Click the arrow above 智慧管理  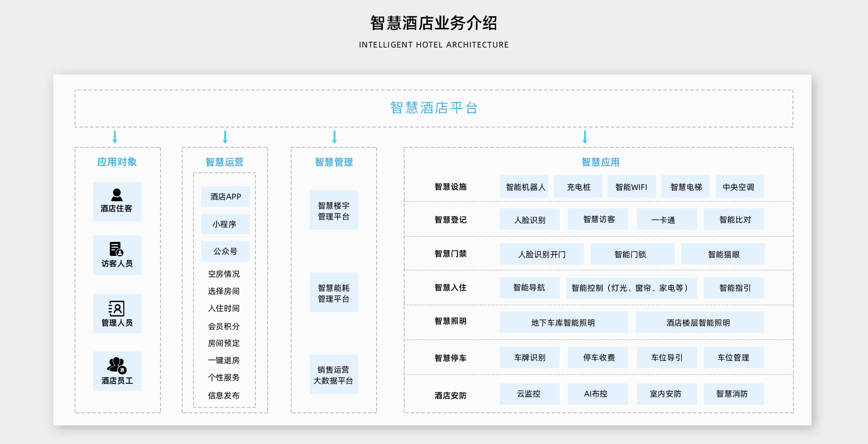click(x=335, y=137)
